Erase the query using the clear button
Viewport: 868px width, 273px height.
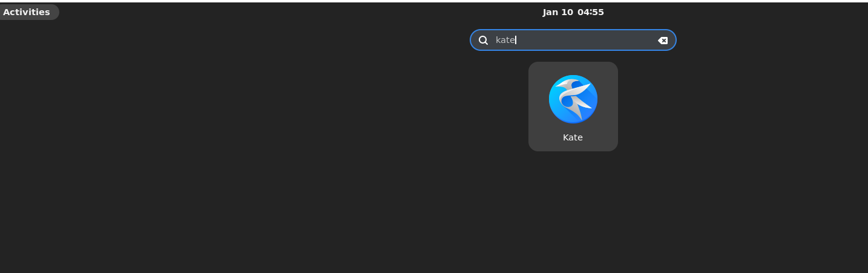pos(663,41)
